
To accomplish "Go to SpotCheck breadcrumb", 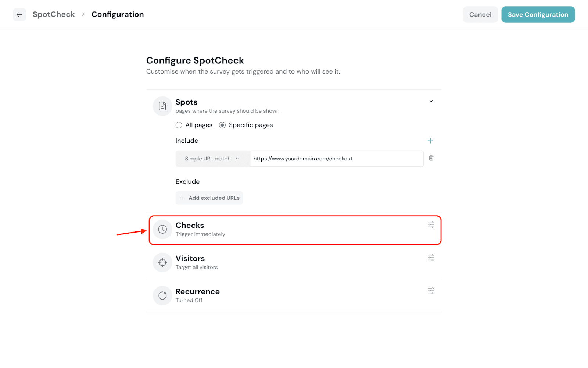I will click(x=54, y=14).
